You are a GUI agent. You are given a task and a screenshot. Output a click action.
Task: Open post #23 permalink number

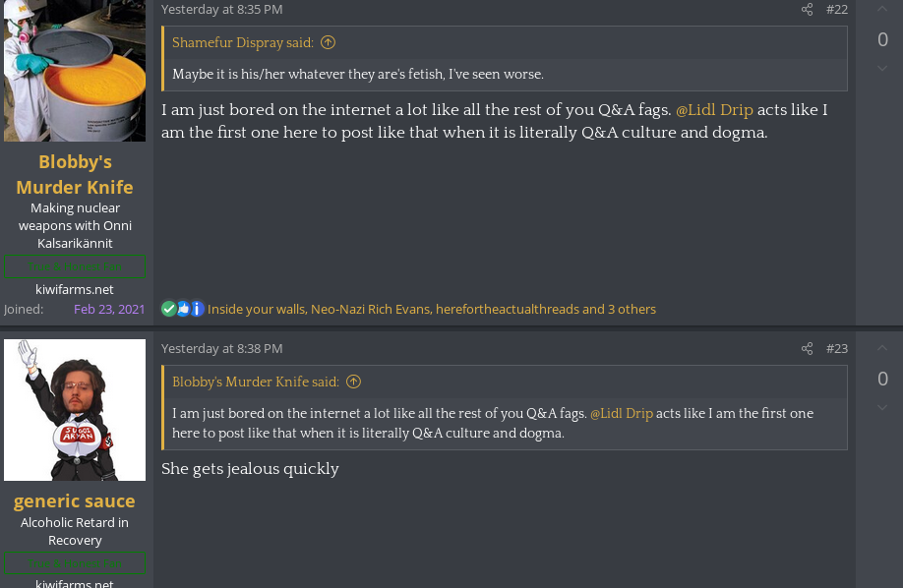(x=836, y=349)
